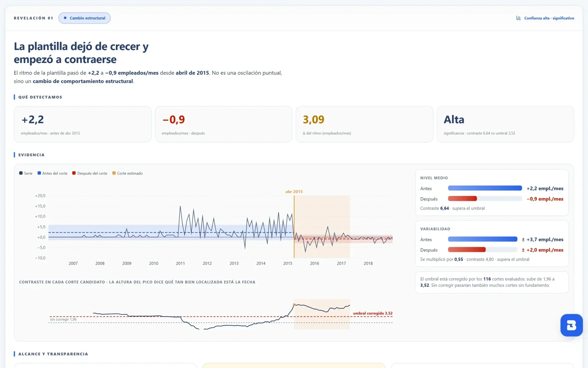
Task: Toggle the Antes del corte legend entry
Action: 52,173
